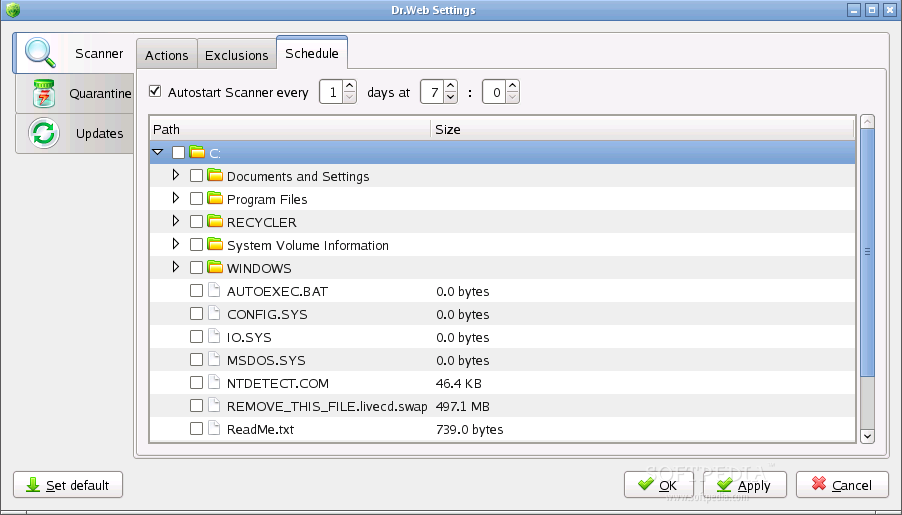Open the Quarantine settings section
Image resolution: width=902 pixels, height=515 pixels.
click(75, 93)
